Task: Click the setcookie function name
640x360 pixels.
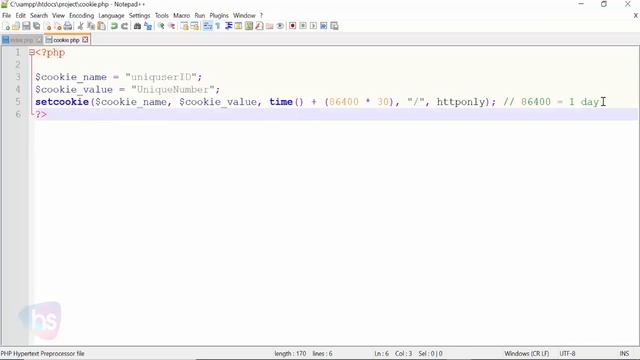Action: pos(62,102)
